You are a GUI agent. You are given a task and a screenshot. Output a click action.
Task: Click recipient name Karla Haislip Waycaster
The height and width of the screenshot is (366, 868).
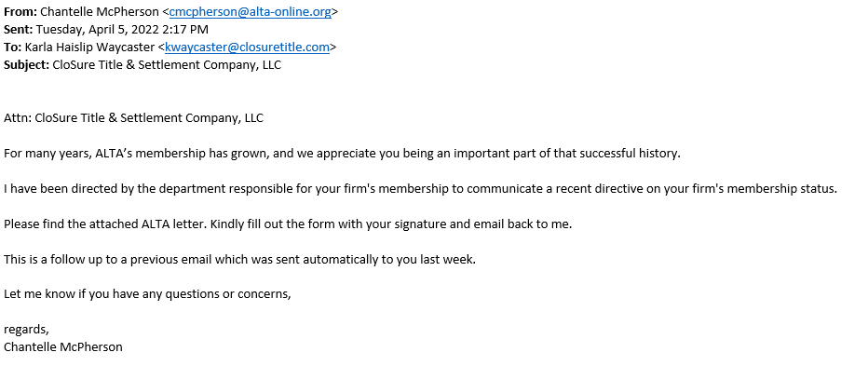click(89, 47)
